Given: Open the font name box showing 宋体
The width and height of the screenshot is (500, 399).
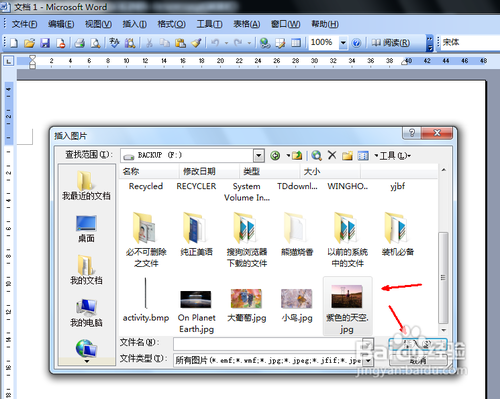Looking at the screenshot, I should [x=470, y=43].
